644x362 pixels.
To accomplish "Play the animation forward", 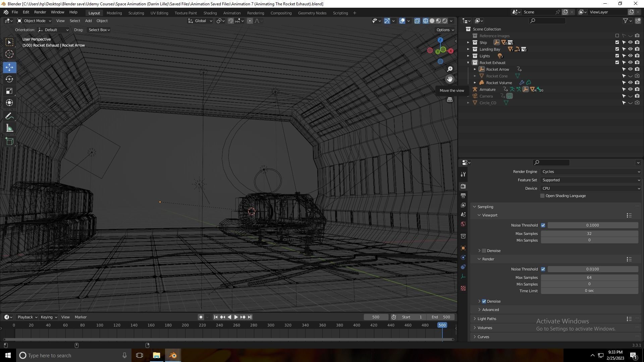I will (x=236, y=317).
